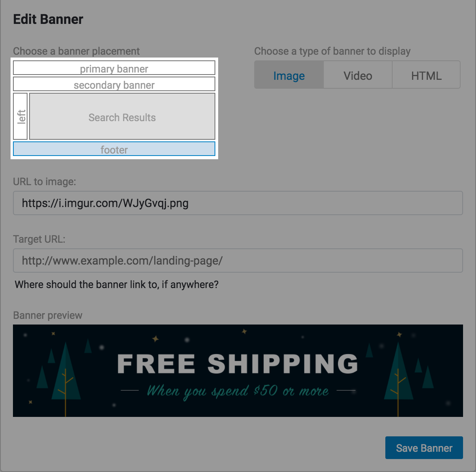Switch banner type to Video

(358, 75)
